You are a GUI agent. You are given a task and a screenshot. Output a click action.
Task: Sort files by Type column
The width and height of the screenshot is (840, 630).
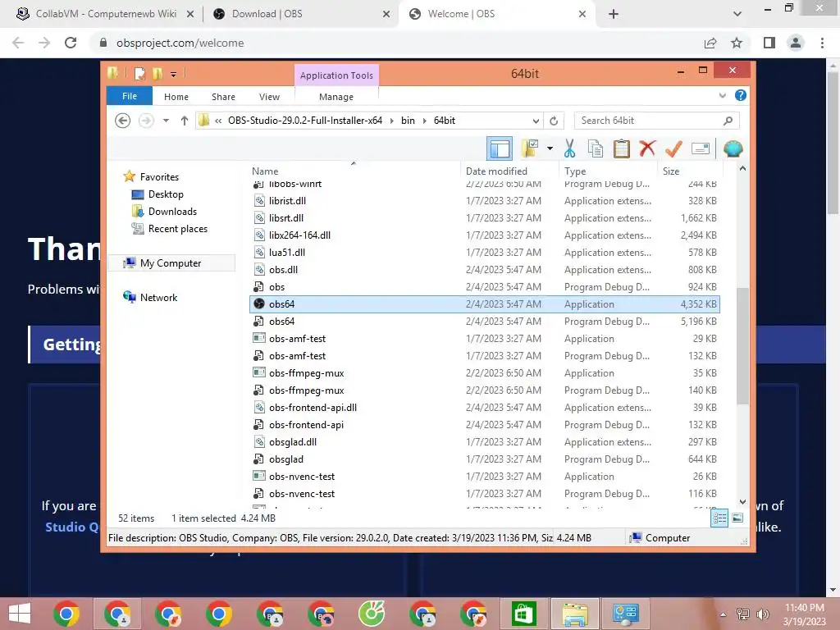click(x=608, y=171)
